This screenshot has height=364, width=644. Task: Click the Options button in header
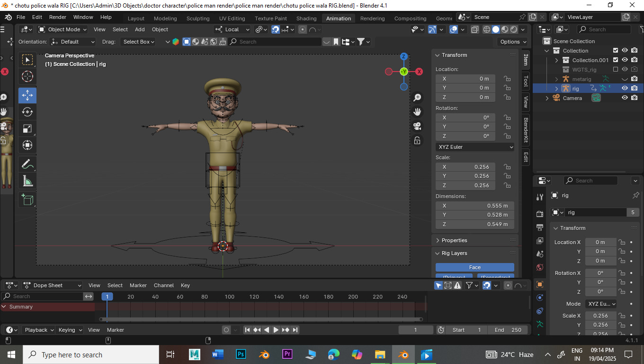[513, 42]
